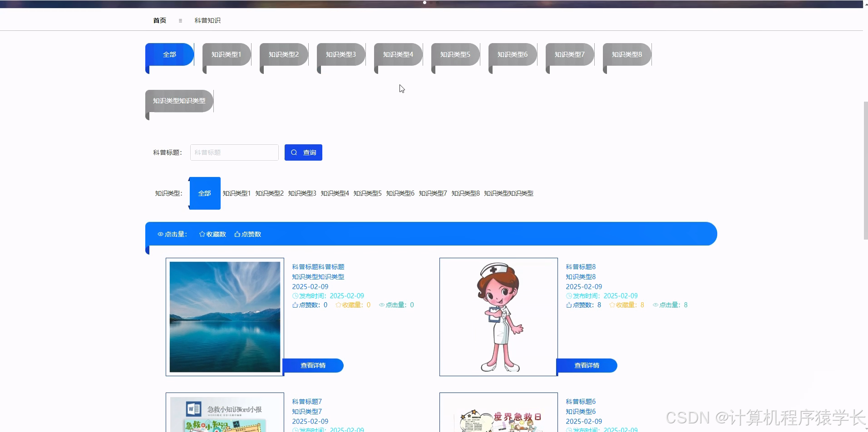This screenshot has width=868, height=432.
Task: Click the thumbs-up icon beside 点赞数 sort option
Action: click(237, 234)
